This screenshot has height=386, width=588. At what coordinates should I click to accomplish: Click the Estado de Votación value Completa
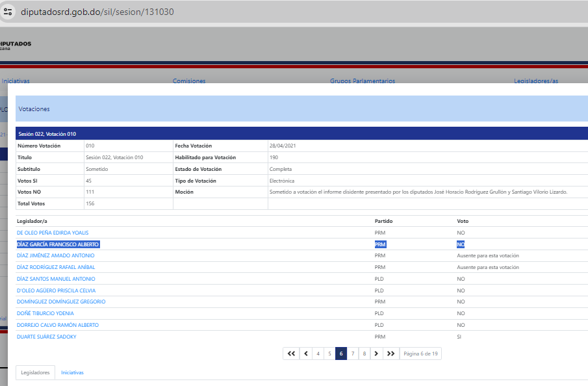tap(281, 169)
